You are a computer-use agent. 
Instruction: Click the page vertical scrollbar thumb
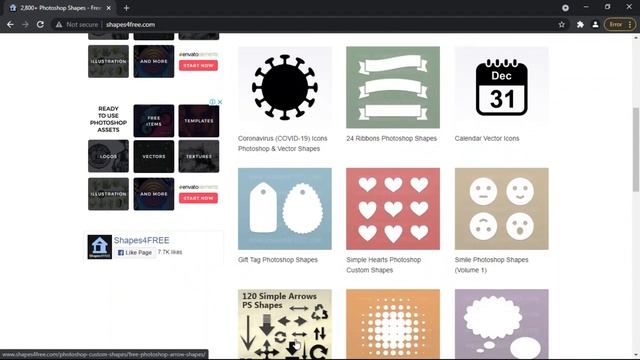pos(636,149)
